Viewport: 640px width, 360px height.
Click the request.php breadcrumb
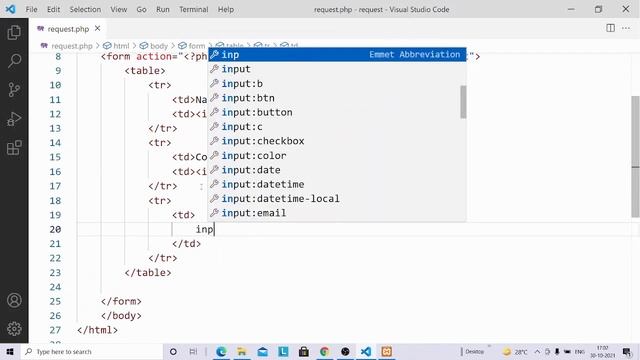coord(67,46)
